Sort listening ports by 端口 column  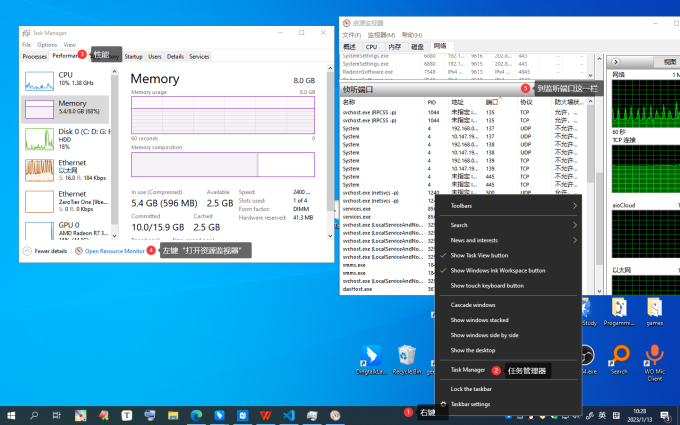(491, 102)
